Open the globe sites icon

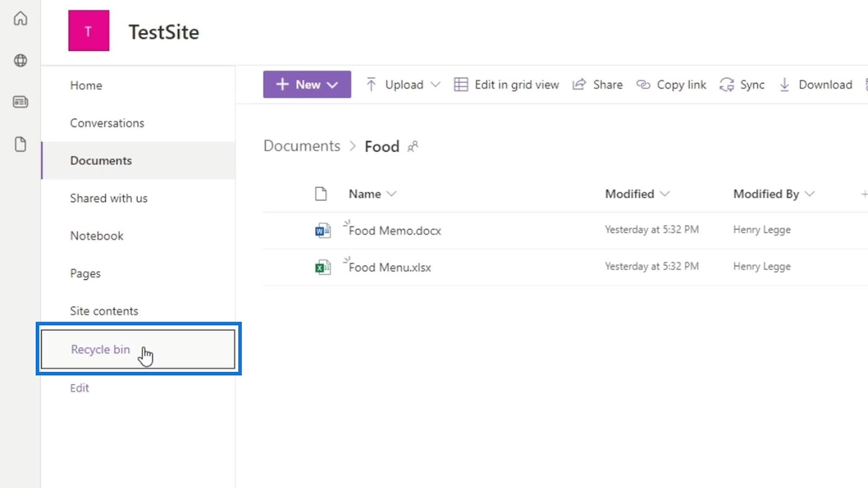(20, 60)
